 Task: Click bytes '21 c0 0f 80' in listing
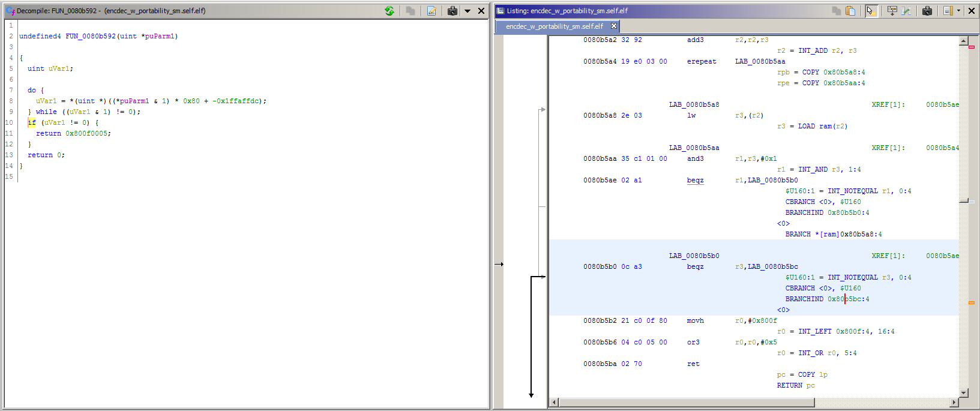click(644, 320)
